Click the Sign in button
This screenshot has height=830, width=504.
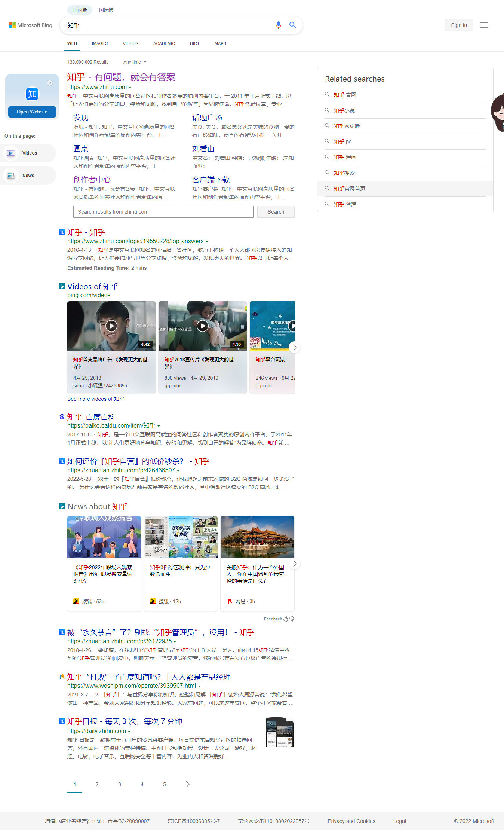pyautogui.click(x=459, y=25)
